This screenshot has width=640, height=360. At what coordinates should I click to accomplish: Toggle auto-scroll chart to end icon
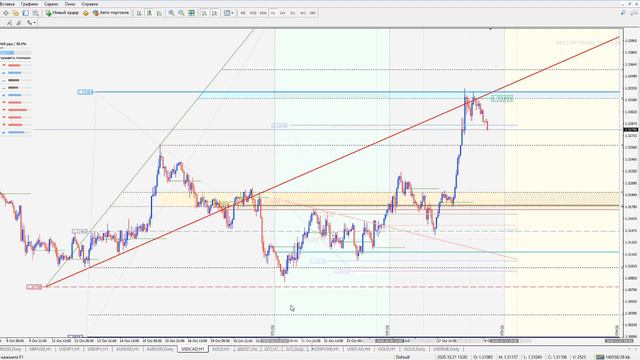point(204,13)
